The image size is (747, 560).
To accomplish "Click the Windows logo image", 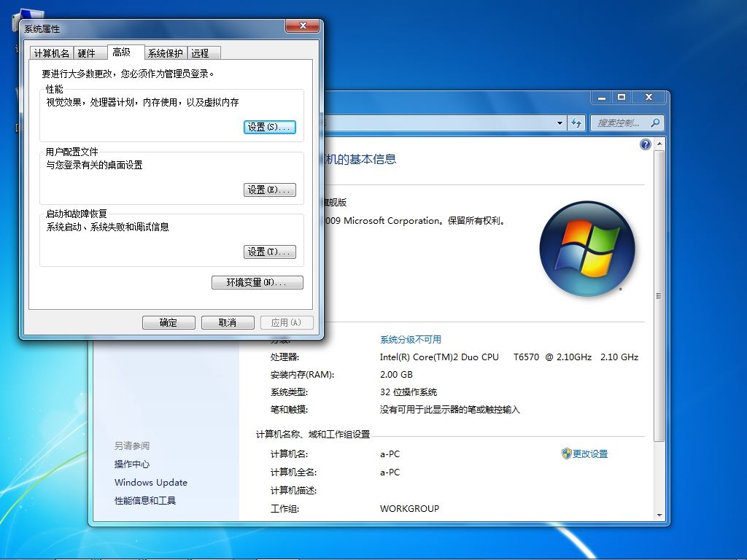I will point(587,248).
